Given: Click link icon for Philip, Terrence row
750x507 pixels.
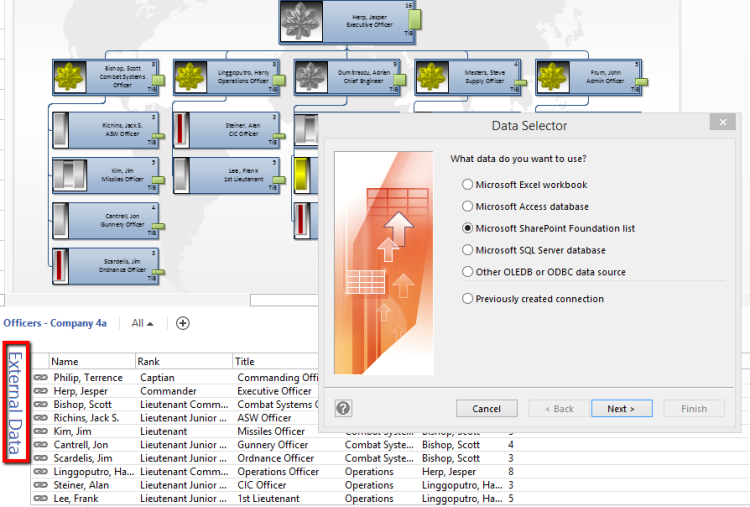Looking at the screenshot, I should pyautogui.click(x=41, y=378).
